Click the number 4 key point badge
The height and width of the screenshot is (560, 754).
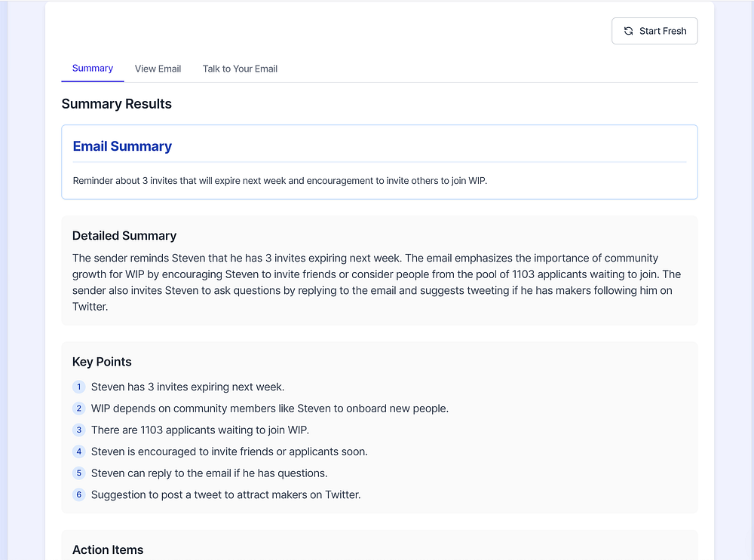pyautogui.click(x=78, y=451)
